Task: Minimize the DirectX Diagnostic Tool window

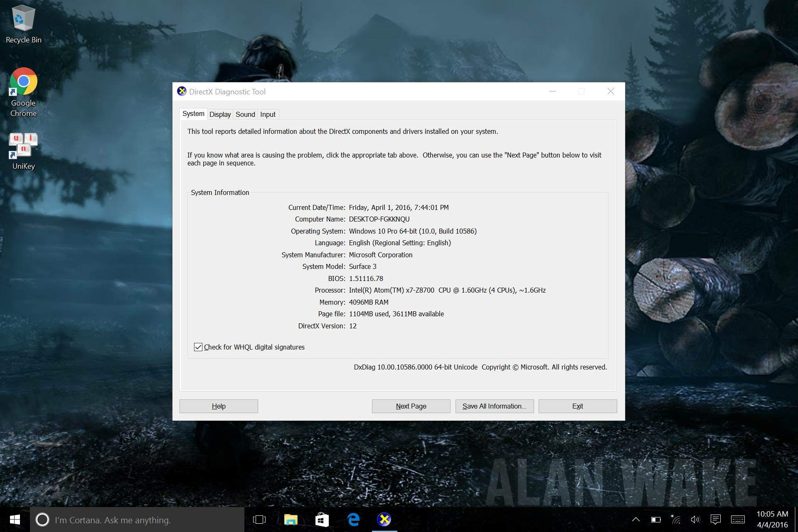Action: click(553, 91)
